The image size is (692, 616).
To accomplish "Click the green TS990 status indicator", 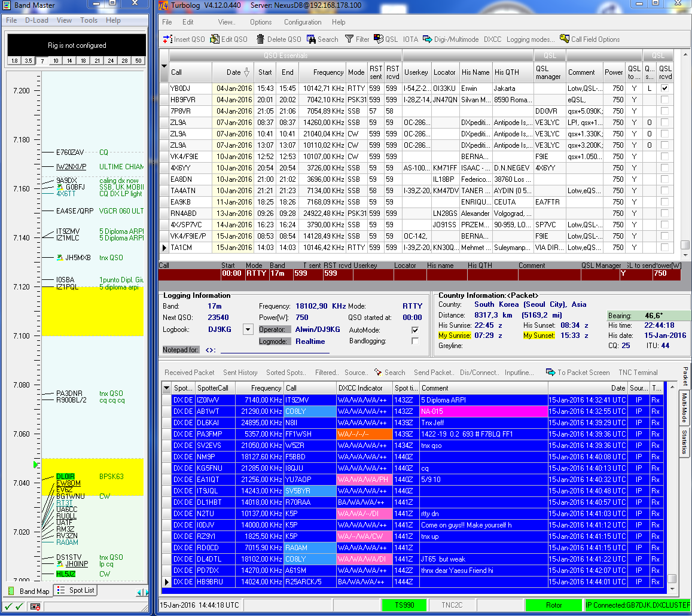I will tap(404, 605).
